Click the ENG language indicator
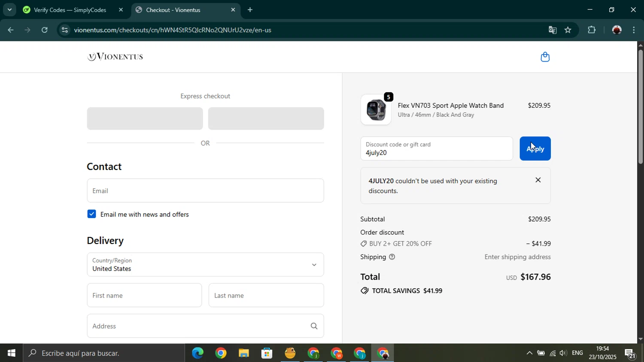 point(577,353)
